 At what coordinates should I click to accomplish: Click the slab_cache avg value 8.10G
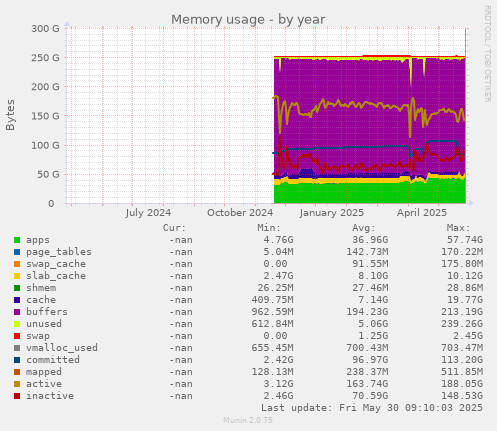(x=373, y=276)
